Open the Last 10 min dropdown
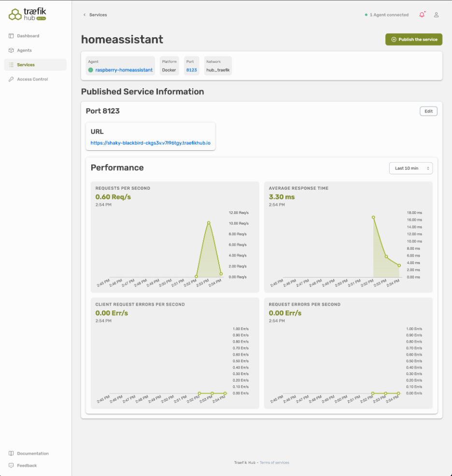The width and height of the screenshot is (452, 476). coord(410,168)
